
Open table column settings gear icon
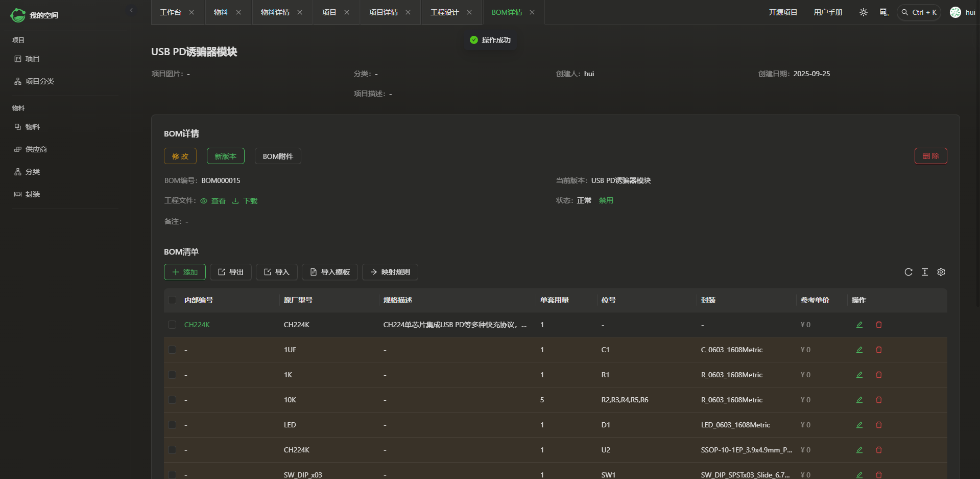[x=941, y=272]
